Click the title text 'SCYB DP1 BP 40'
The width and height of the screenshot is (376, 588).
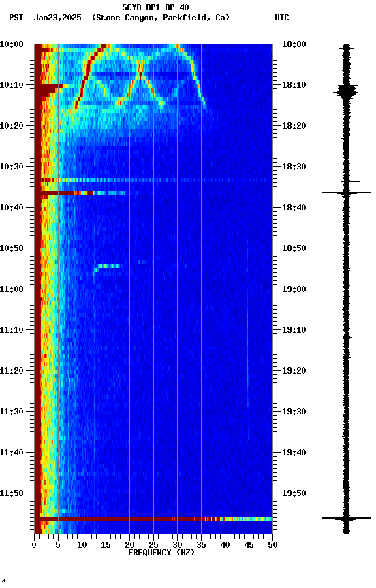coord(155,7)
